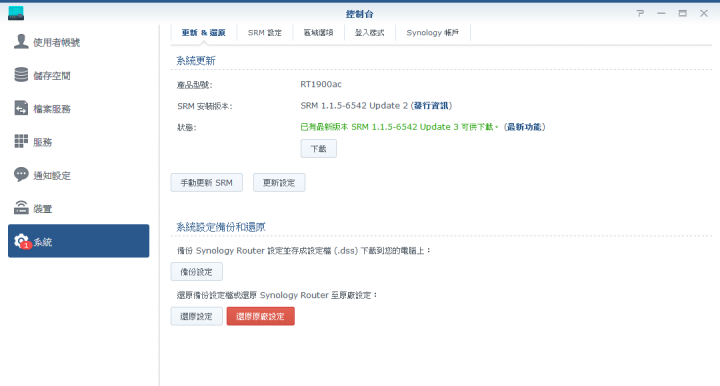Switch to SRM 設定 tab

265,33
